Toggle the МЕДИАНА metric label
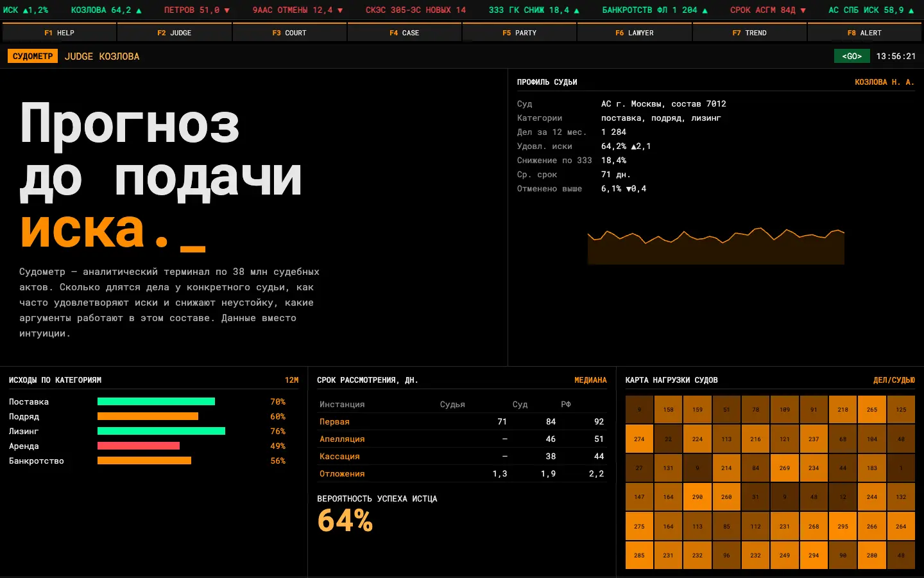This screenshot has width=924, height=578. coord(590,380)
